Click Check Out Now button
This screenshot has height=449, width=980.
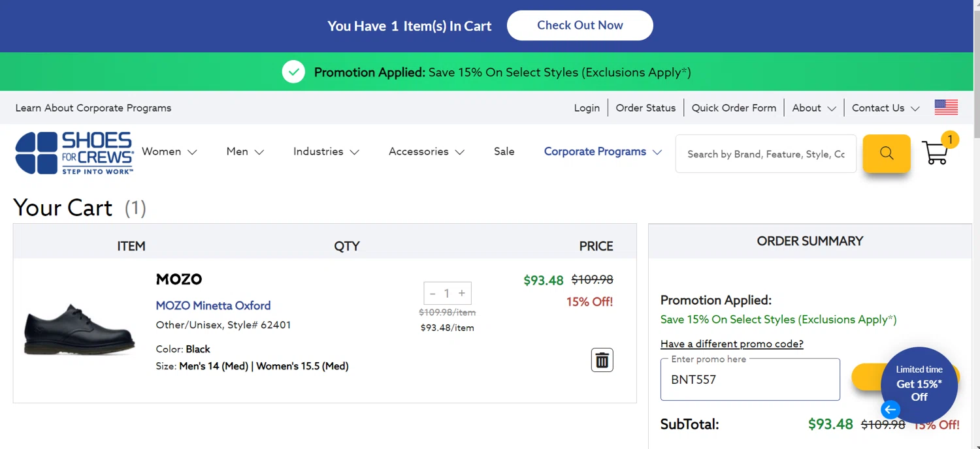coord(580,25)
